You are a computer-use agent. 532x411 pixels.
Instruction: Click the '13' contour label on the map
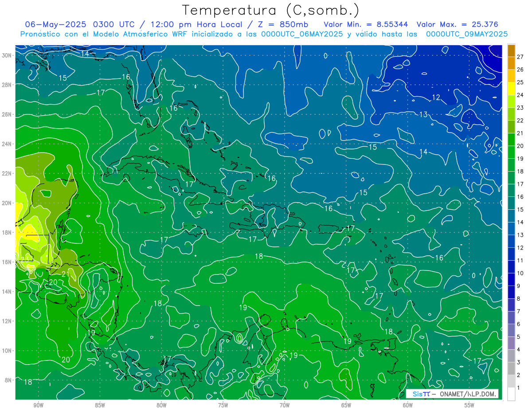(423, 114)
